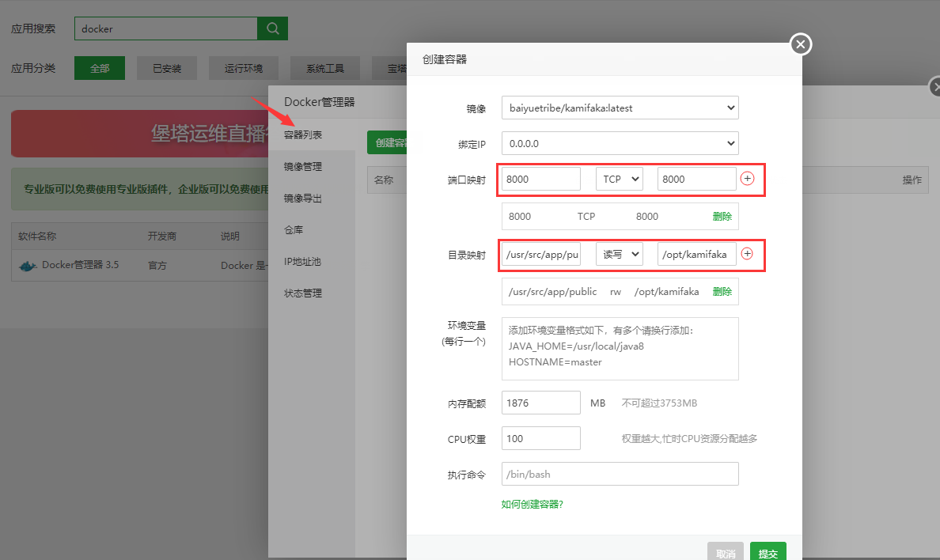Submit the container creation with 提交

(767, 551)
